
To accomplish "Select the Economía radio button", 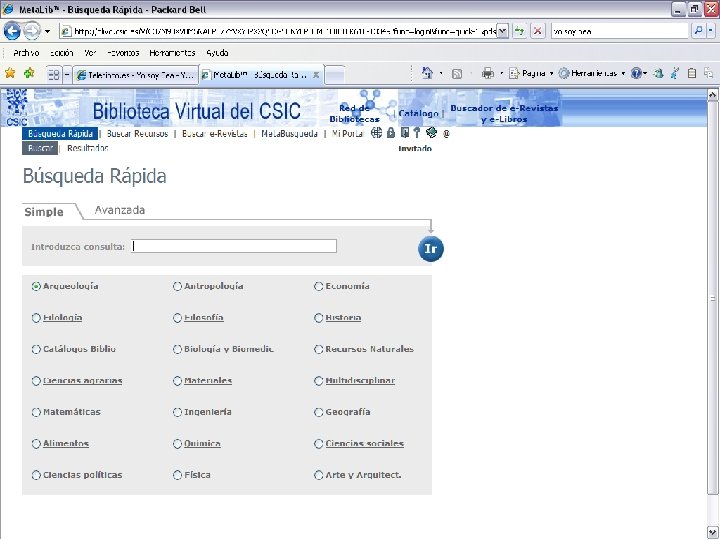I will [319, 287].
